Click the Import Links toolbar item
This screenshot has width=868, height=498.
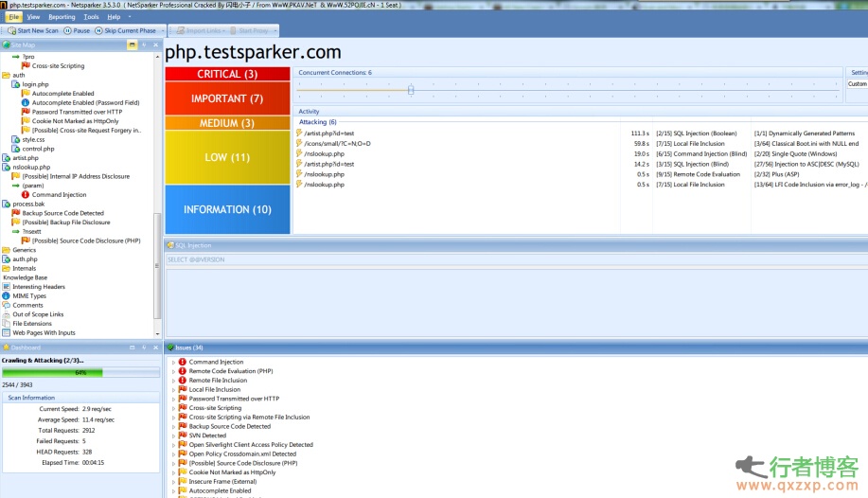pyautogui.click(x=201, y=30)
